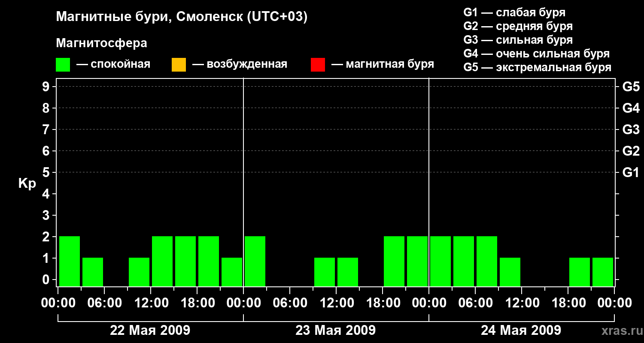
Task: Click the '22 Мая 2009' date label
Action: click(x=150, y=331)
